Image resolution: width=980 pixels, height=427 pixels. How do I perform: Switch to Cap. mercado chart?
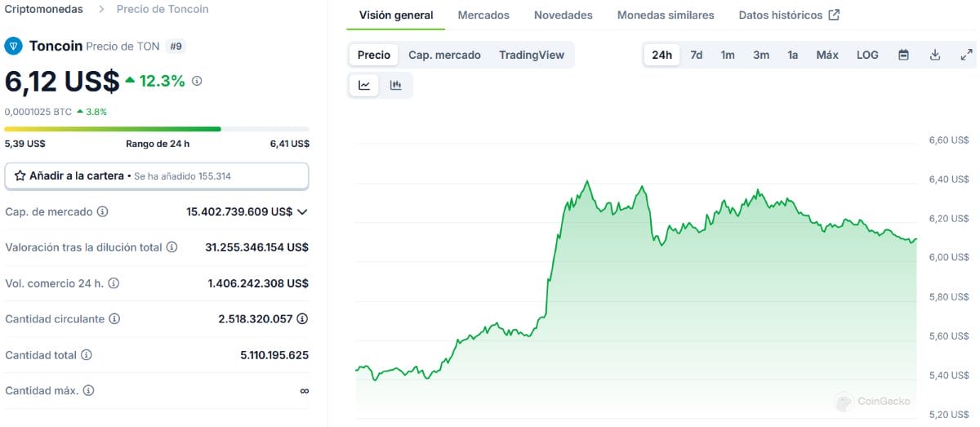point(444,55)
